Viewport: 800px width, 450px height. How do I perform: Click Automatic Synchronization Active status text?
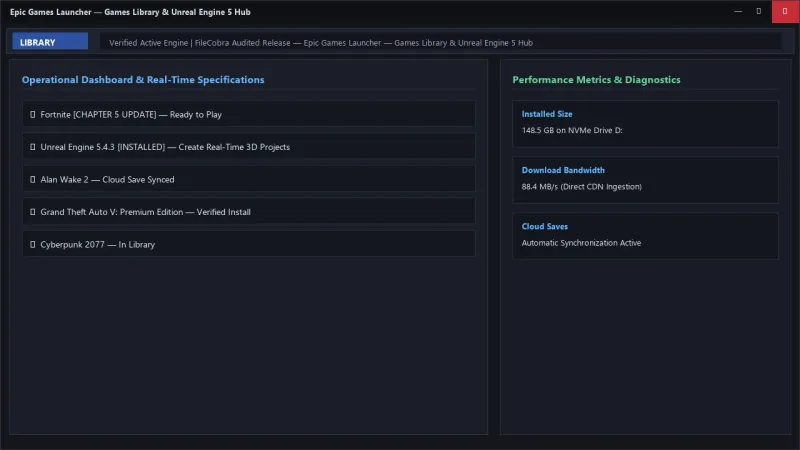click(581, 243)
